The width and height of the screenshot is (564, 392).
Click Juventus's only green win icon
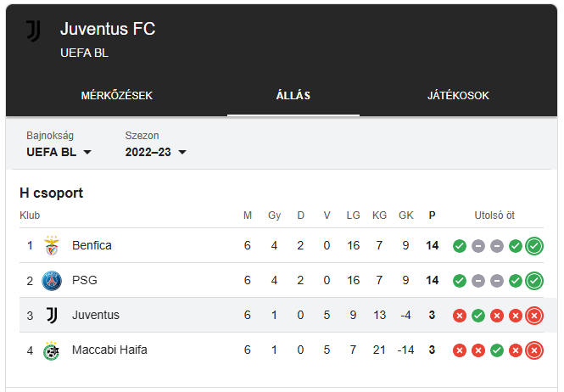pyautogui.click(x=478, y=316)
